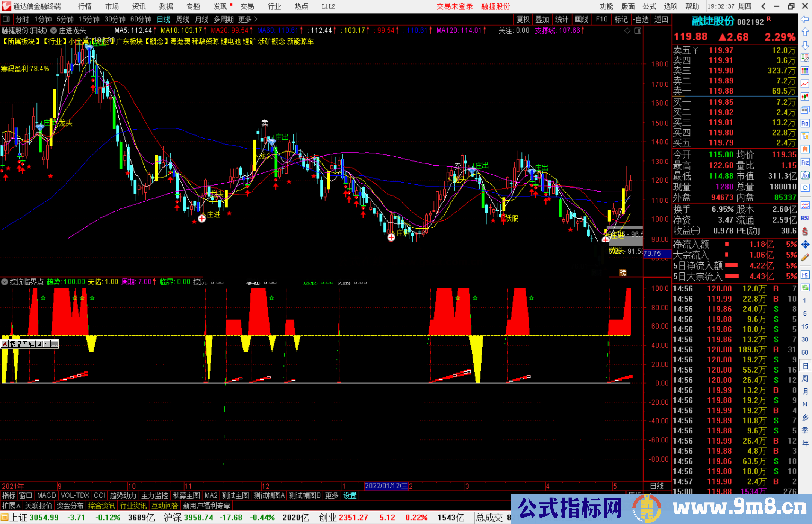Expand the 挖坑临界点 indicator dropdown
Viewport: 812px width, 524px height.
click(x=5, y=282)
